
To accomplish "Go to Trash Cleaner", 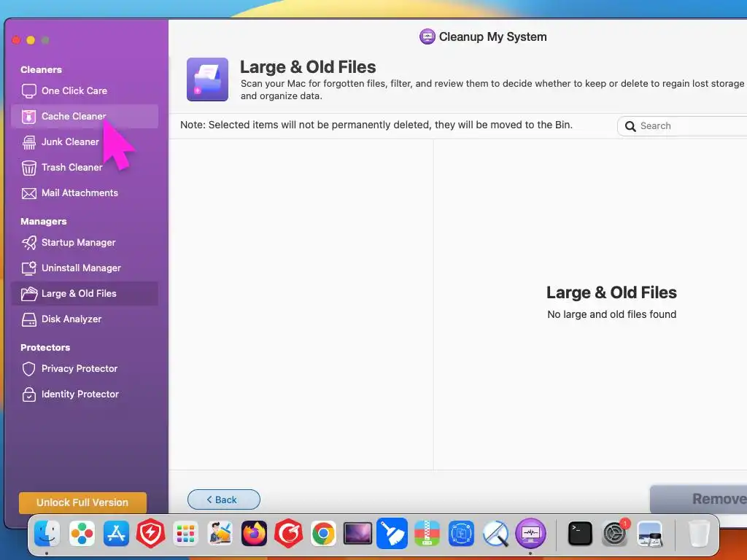I will 85,167.
